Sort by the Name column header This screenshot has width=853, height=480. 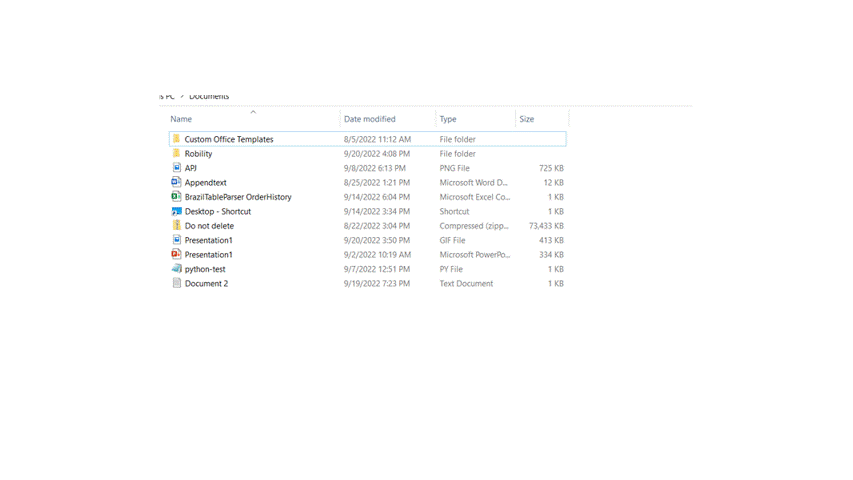pyautogui.click(x=181, y=119)
